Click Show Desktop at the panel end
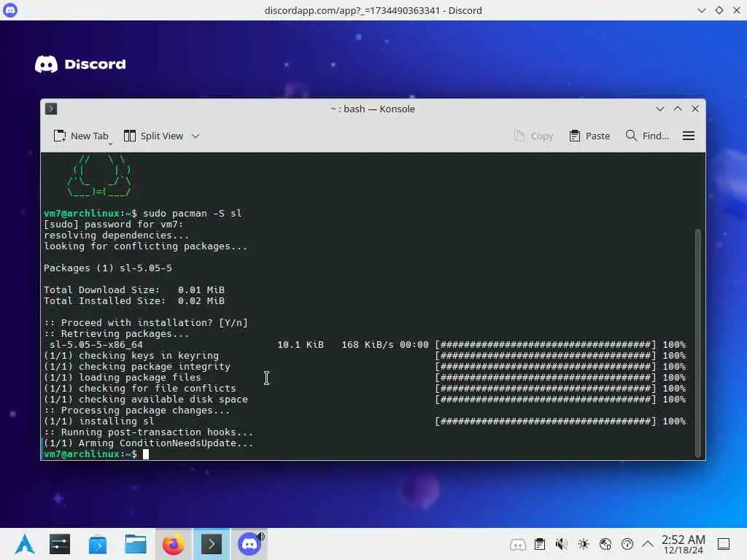This screenshot has height=560, width=747. [x=724, y=544]
